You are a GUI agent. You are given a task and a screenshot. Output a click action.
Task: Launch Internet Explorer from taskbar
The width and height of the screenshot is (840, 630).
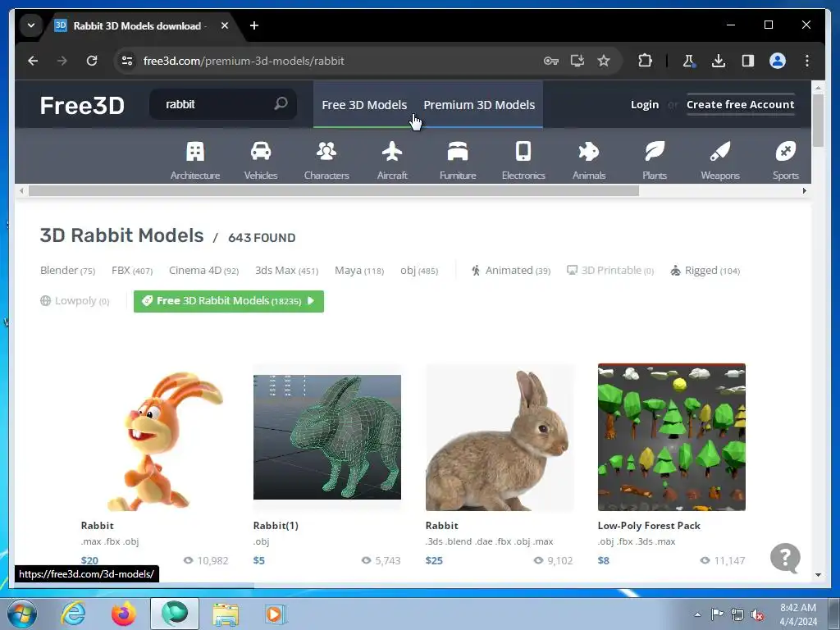point(73,614)
